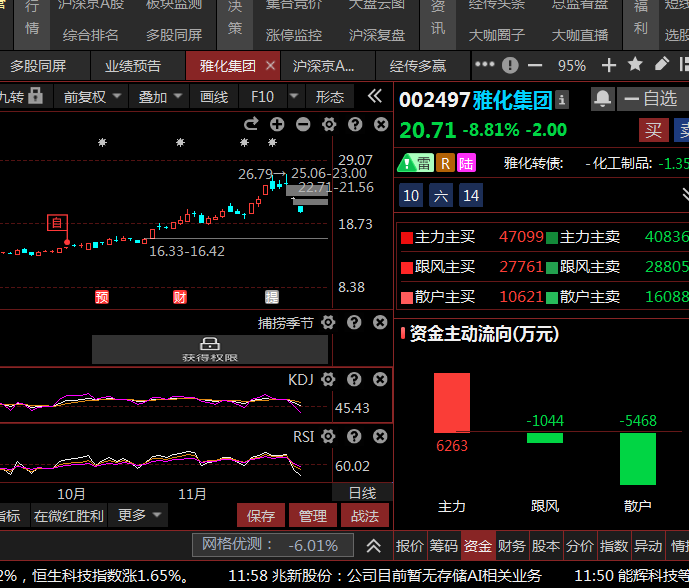Select the 在微红胜利 indicator template
The height and width of the screenshot is (588, 689).
point(69,515)
